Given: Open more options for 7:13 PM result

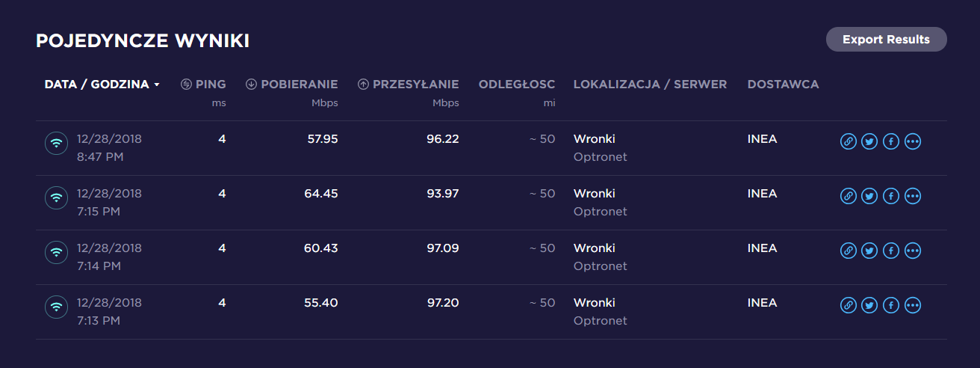Looking at the screenshot, I should [912, 305].
